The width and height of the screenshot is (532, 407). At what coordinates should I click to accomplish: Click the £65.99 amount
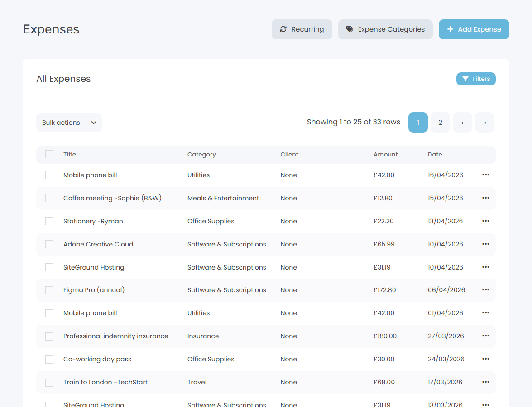[x=384, y=244]
